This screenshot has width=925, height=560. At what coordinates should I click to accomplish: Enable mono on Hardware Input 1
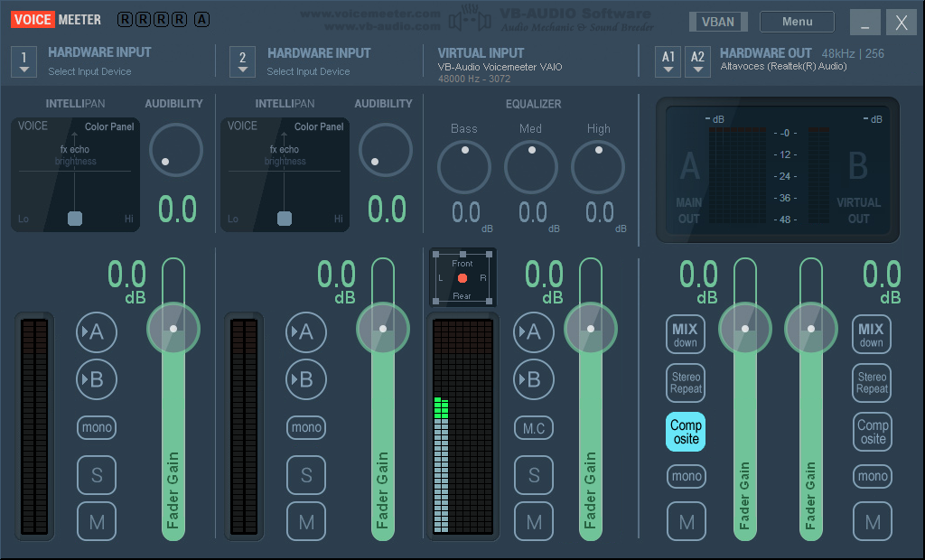coord(97,427)
